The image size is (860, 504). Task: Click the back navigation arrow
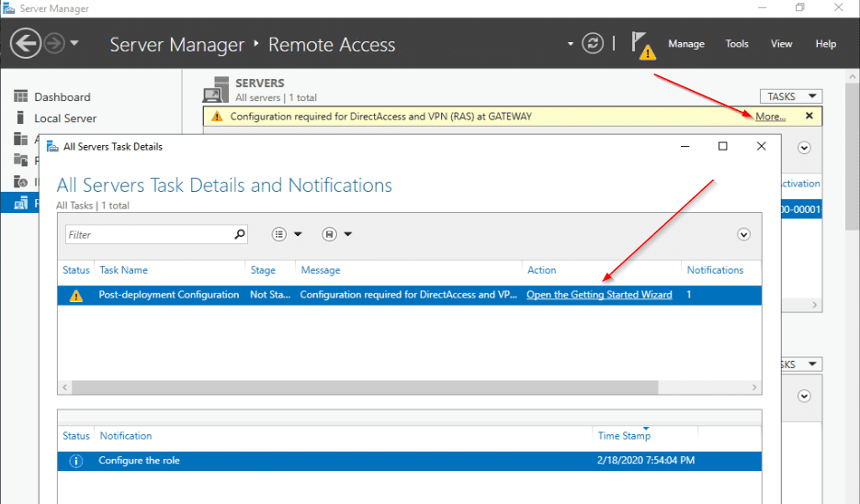click(26, 43)
